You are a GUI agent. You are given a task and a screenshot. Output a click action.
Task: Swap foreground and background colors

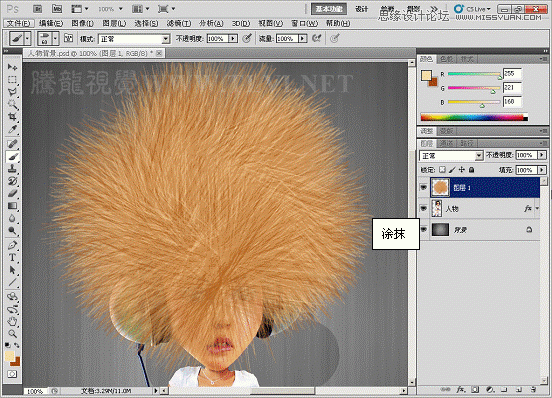(x=17, y=346)
